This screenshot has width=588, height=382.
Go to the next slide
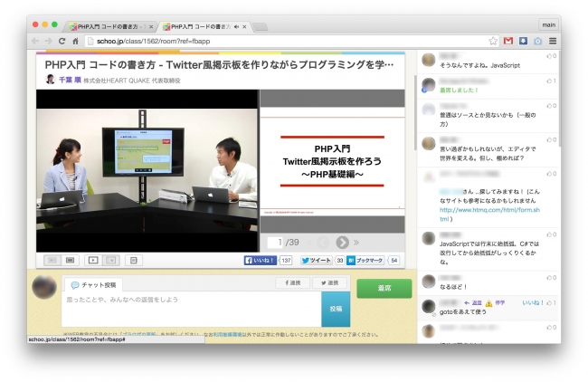click(x=342, y=243)
